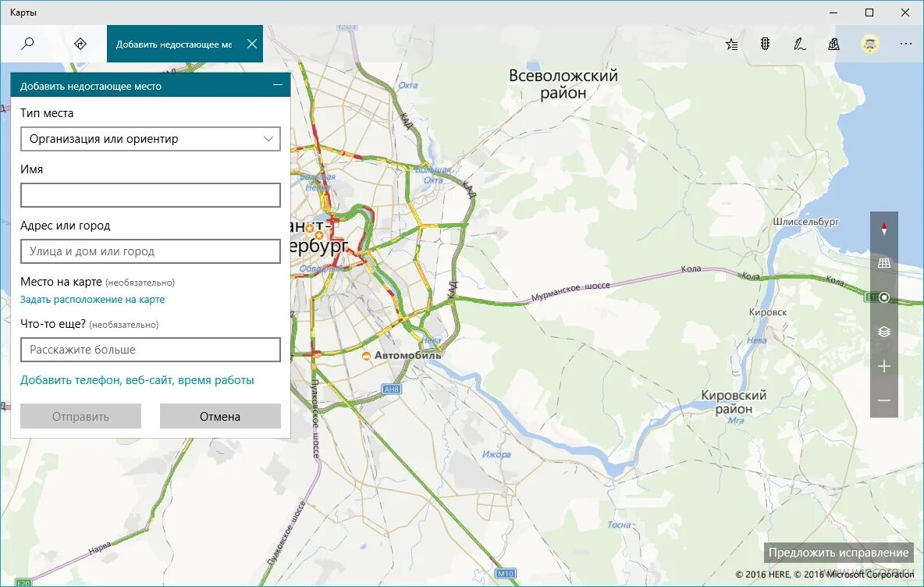Expand the 'Организация или ориентир' dropdown
Viewport: 924px width, 587px height.
pos(151,139)
